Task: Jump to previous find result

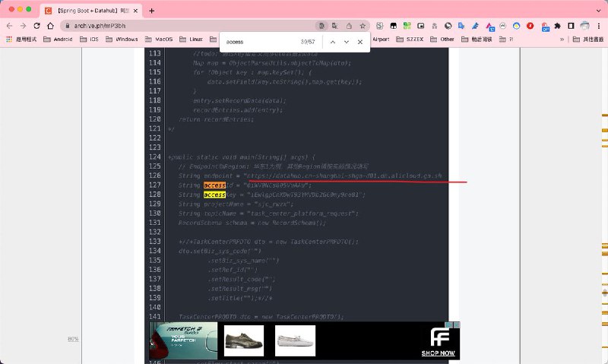Action: pos(333,42)
